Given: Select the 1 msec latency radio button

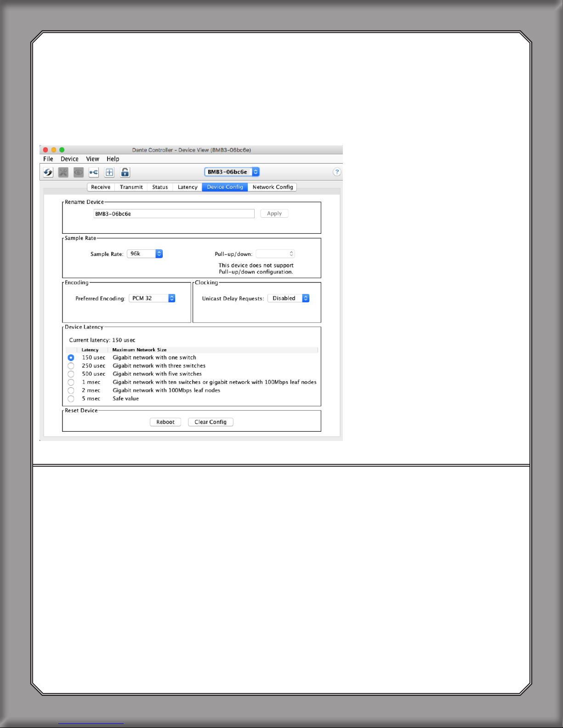Looking at the screenshot, I should pos(71,382).
